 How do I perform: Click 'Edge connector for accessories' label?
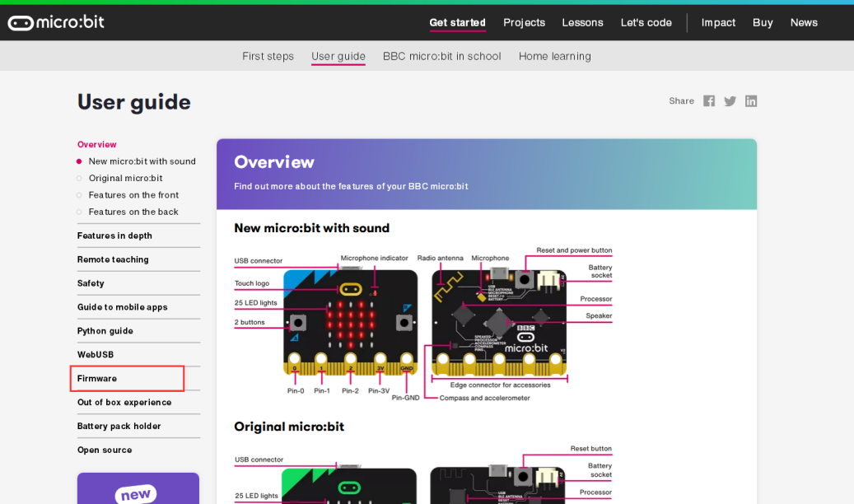pyautogui.click(x=500, y=385)
